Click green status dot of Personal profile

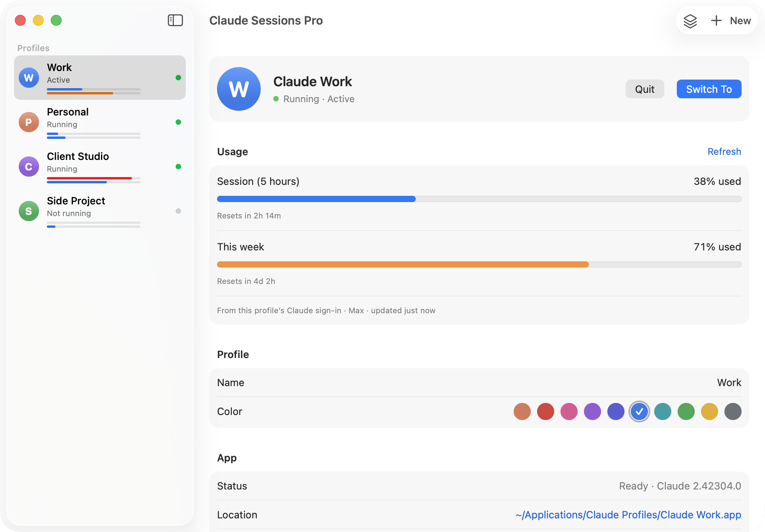point(178,122)
